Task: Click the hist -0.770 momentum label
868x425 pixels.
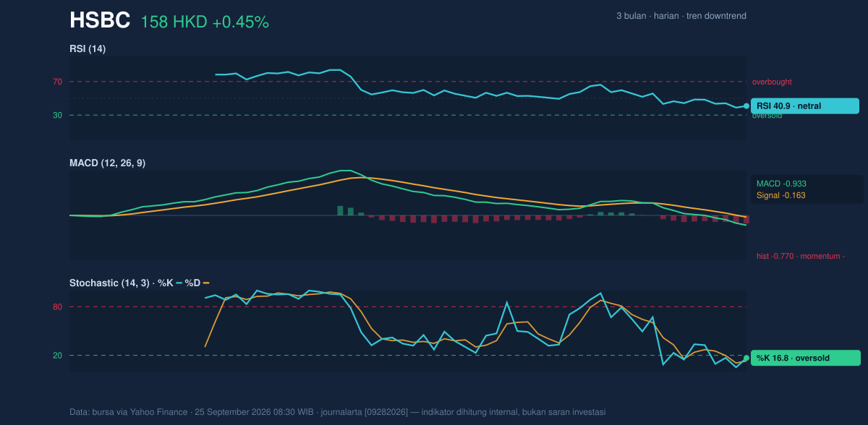Action: pos(801,256)
